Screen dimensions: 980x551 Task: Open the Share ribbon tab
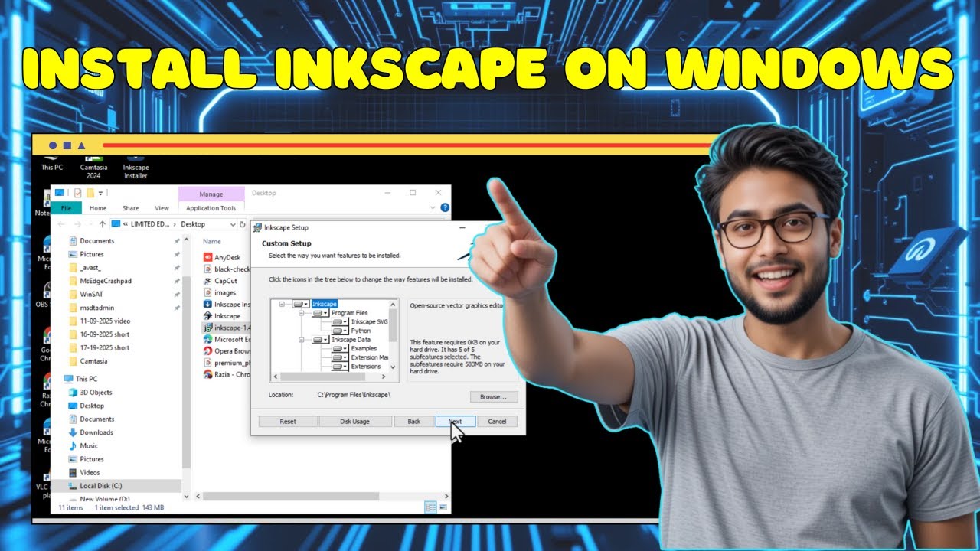pos(131,208)
